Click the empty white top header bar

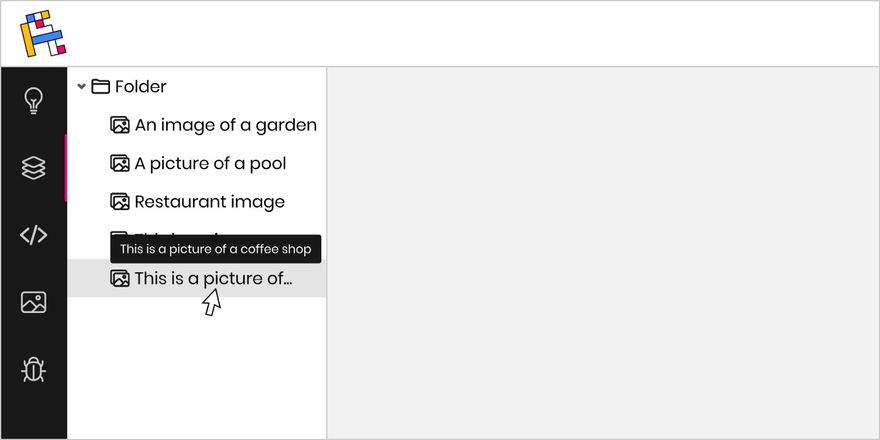coord(470,33)
